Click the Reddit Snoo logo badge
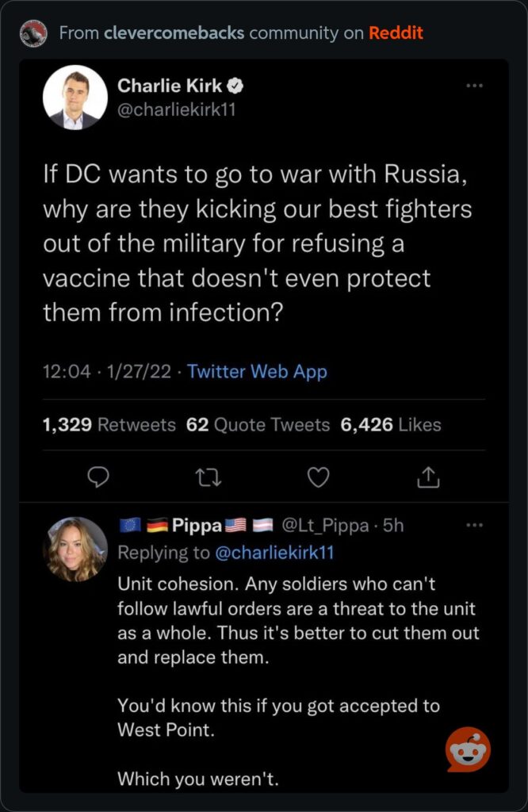 click(x=468, y=749)
